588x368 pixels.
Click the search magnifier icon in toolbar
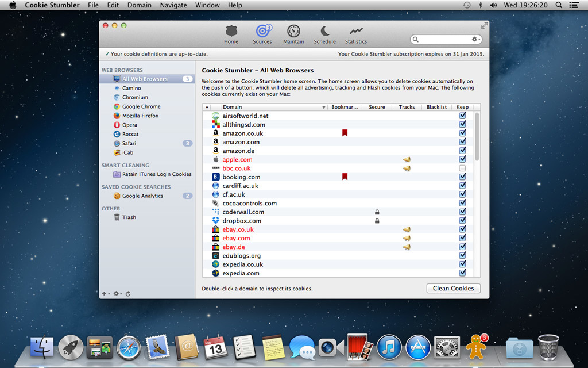pos(416,39)
